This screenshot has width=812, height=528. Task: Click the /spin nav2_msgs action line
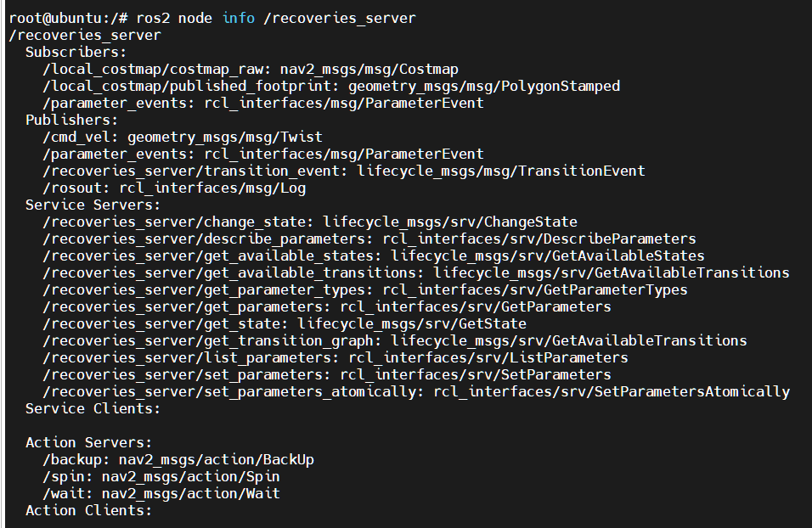pos(161,476)
